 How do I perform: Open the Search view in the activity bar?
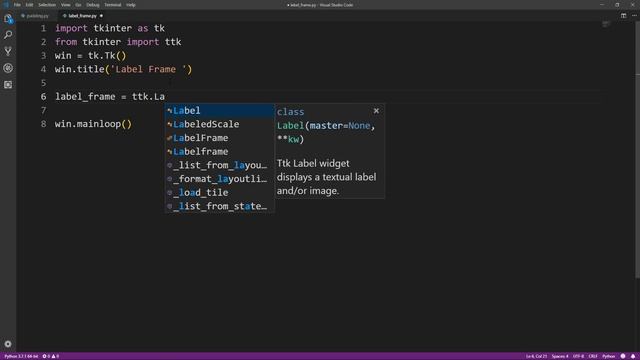pos(8,35)
